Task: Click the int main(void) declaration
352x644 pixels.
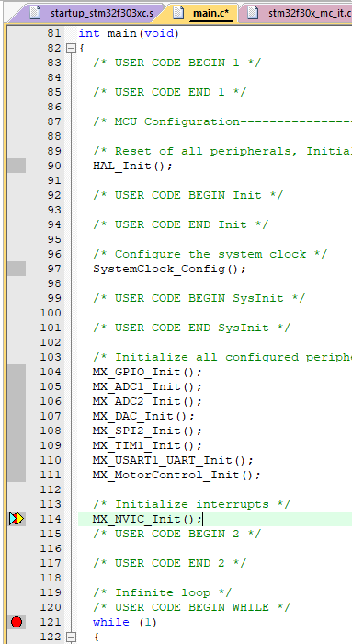Action: click(x=129, y=34)
